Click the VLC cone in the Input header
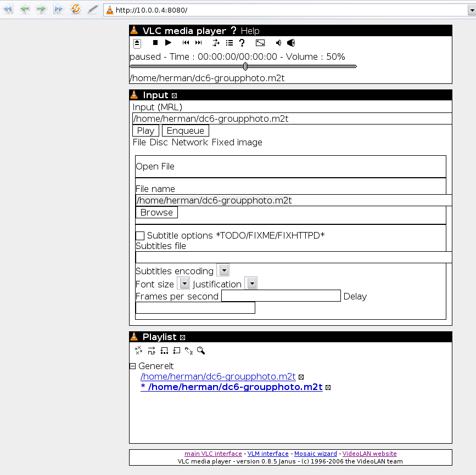The image size is (476, 475). [x=134, y=95]
